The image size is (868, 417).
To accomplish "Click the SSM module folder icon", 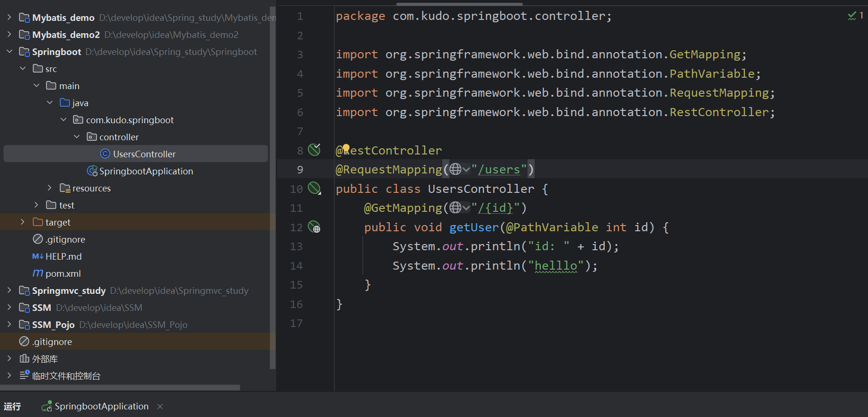I will coord(24,308).
